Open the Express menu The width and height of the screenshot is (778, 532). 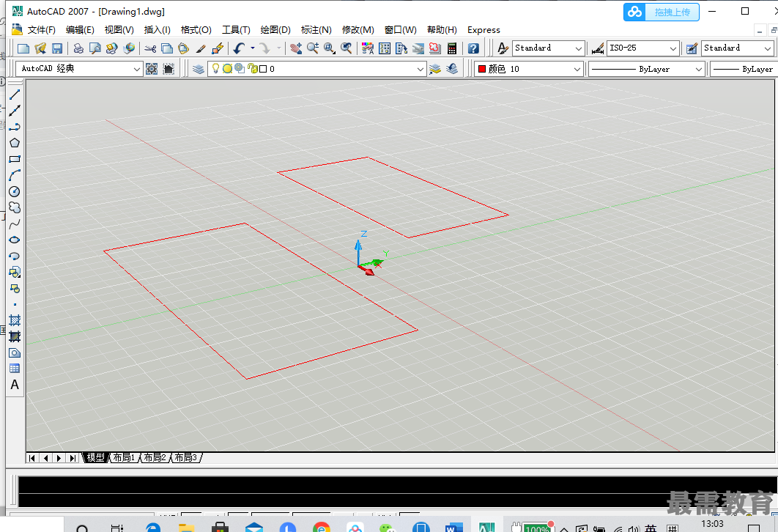point(484,30)
